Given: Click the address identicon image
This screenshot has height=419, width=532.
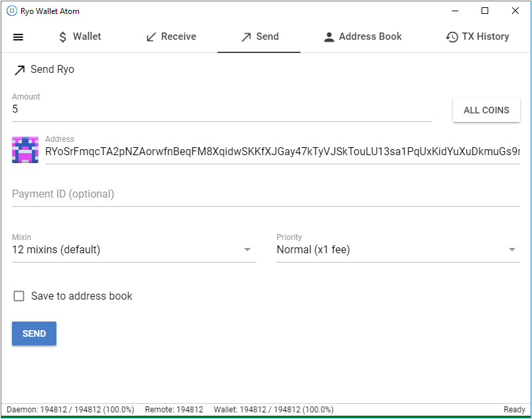Looking at the screenshot, I should 25,150.
